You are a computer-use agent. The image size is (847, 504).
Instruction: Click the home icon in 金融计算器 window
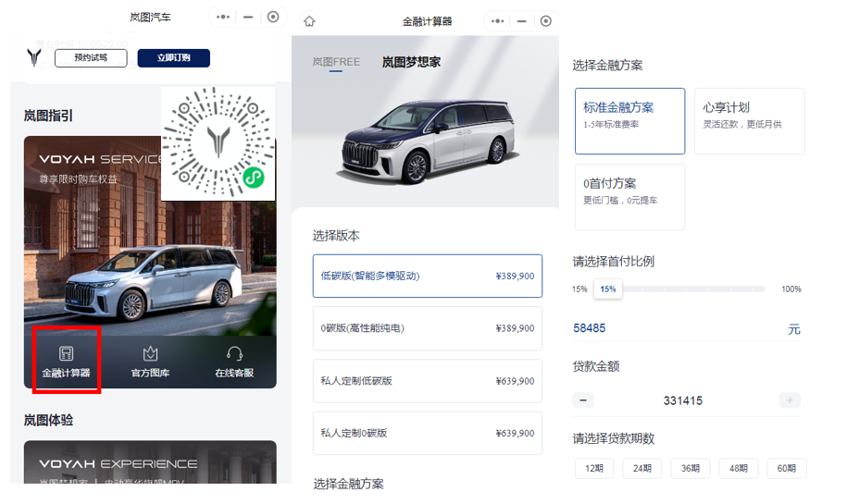pyautogui.click(x=309, y=21)
